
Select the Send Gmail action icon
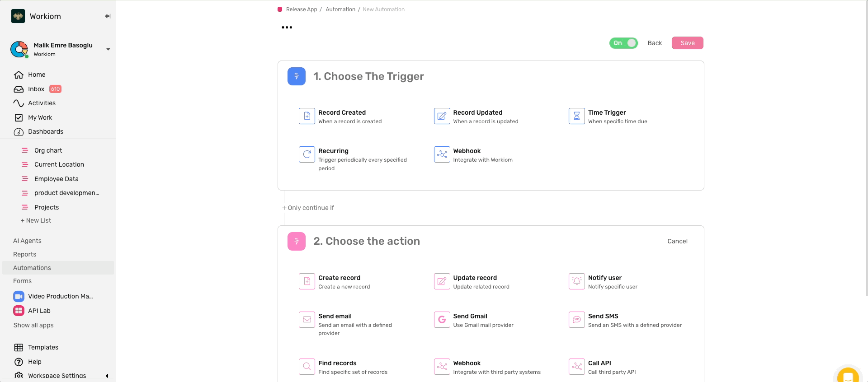click(442, 320)
